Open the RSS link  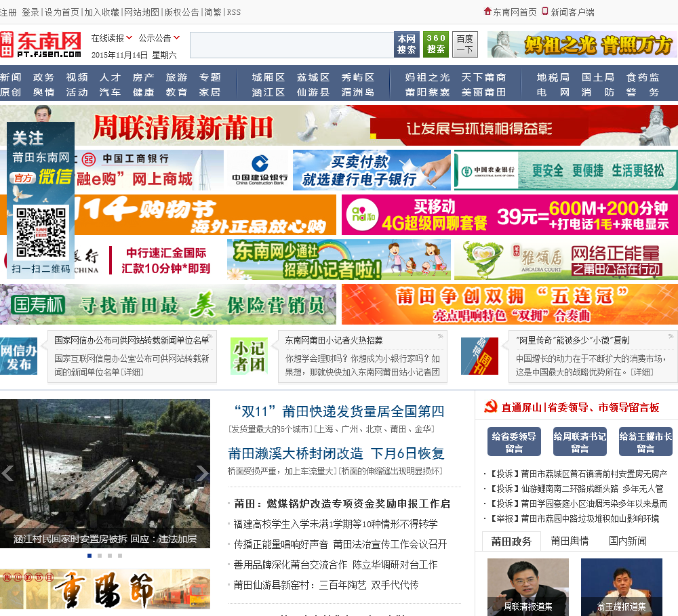(233, 12)
